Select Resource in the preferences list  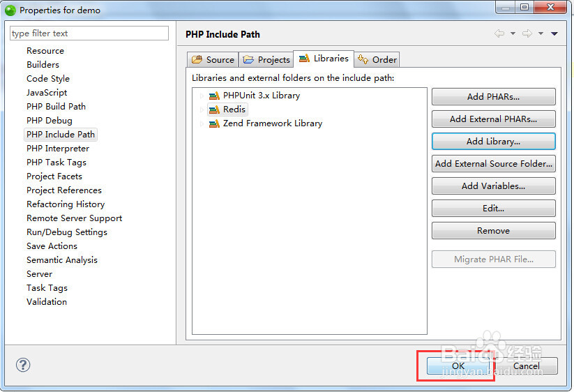(45, 50)
